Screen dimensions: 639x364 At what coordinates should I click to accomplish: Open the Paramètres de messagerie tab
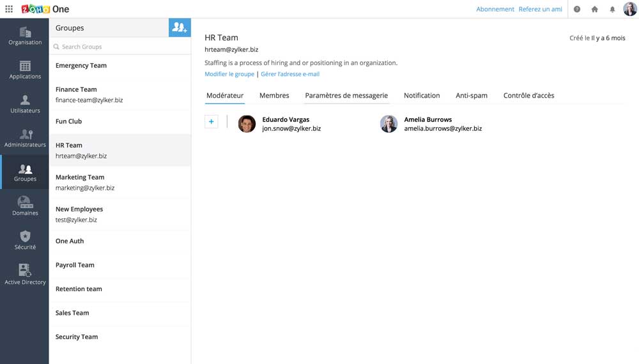pyautogui.click(x=346, y=95)
